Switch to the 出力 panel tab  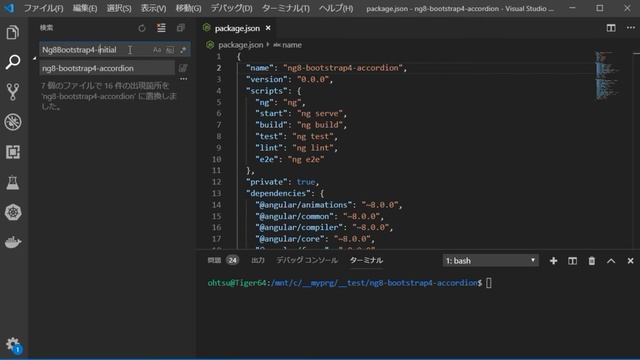click(258, 260)
